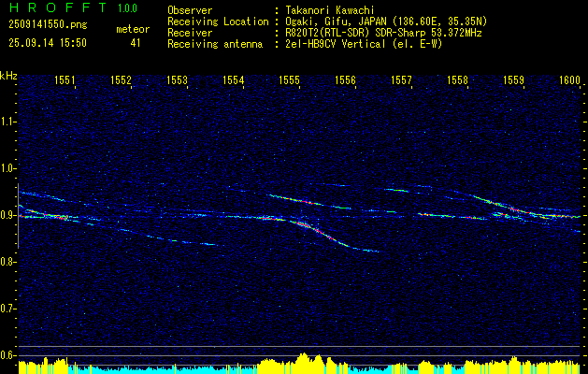Click the meteor count value 41
The image size is (588, 374).
(136, 43)
